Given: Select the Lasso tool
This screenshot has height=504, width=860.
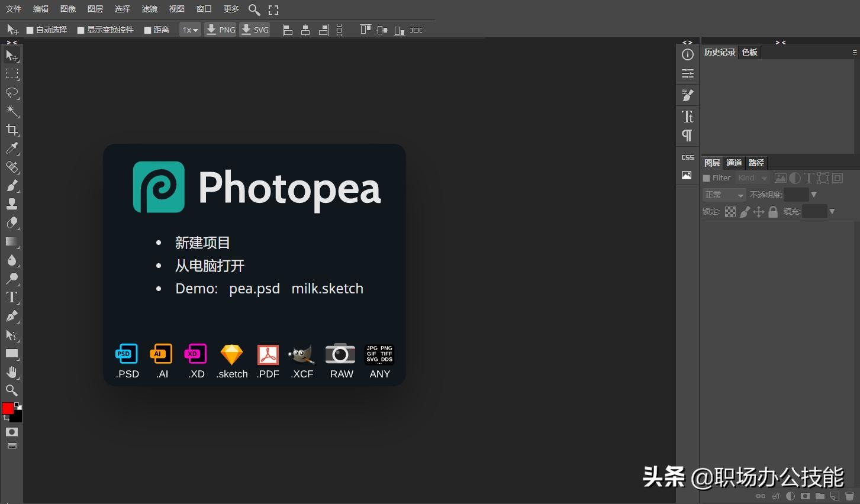Looking at the screenshot, I should tap(12, 93).
